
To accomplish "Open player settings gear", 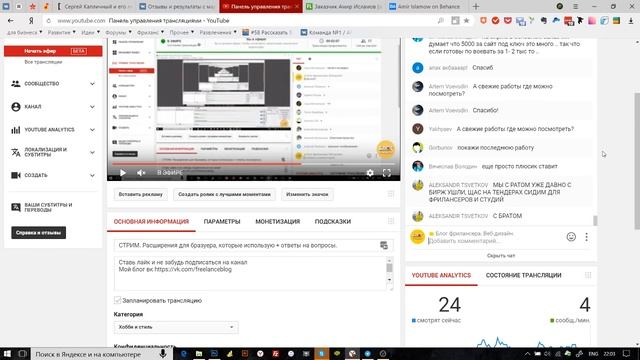I will point(370,173).
